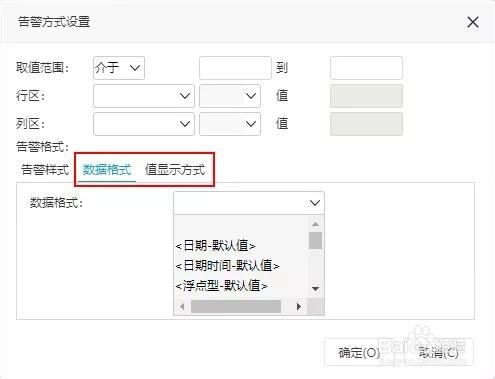Click the 列区 value input field

coord(366,124)
